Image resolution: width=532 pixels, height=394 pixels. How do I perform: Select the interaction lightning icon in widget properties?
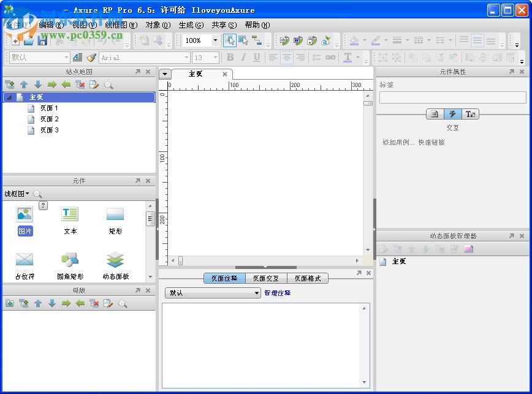pos(452,113)
